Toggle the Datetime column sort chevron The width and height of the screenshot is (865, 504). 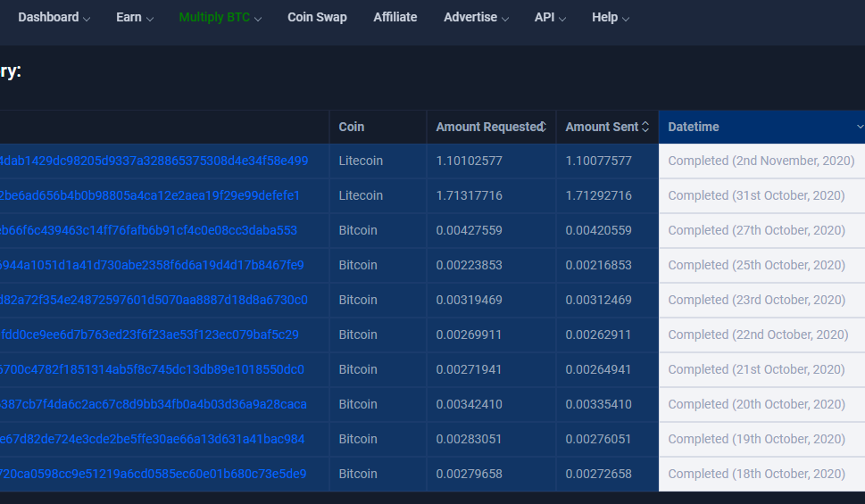(859, 127)
